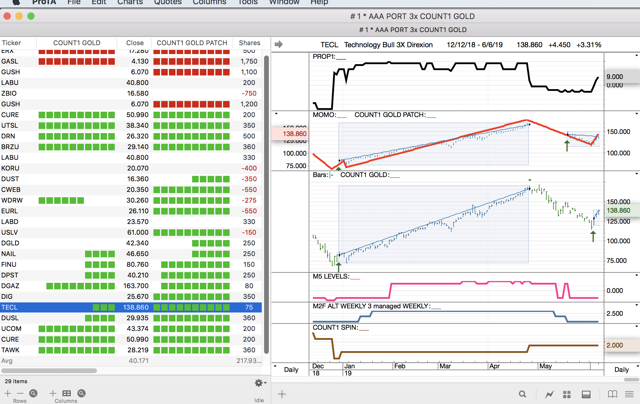Viewport: 640px width, 404px height.
Task: Open the Charts menu
Action: coord(130,2)
